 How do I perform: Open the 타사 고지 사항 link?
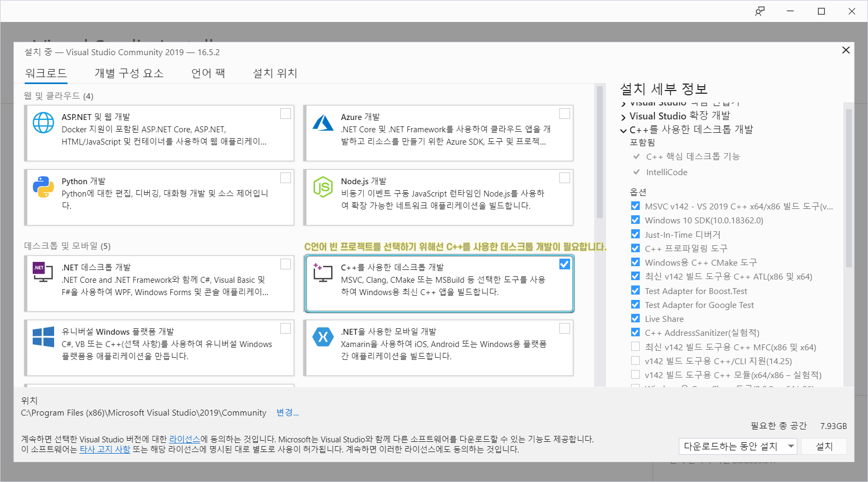coord(105,449)
